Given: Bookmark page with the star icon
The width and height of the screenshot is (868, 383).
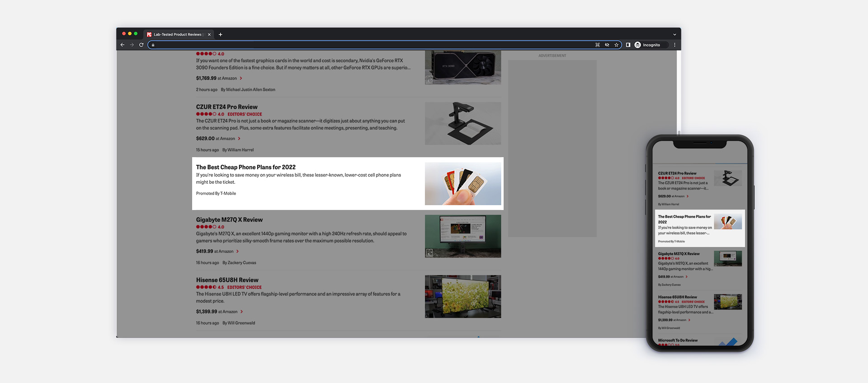Looking at the screenshot, I should pos(616,45).
